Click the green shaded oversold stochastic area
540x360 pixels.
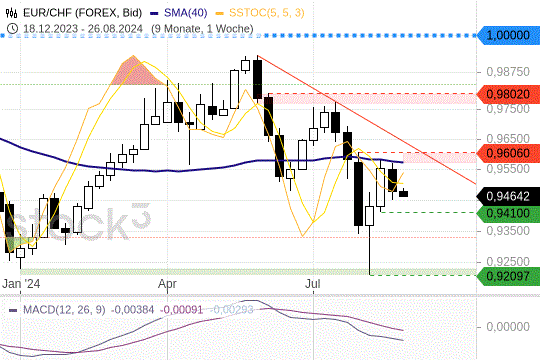point(17,244)
